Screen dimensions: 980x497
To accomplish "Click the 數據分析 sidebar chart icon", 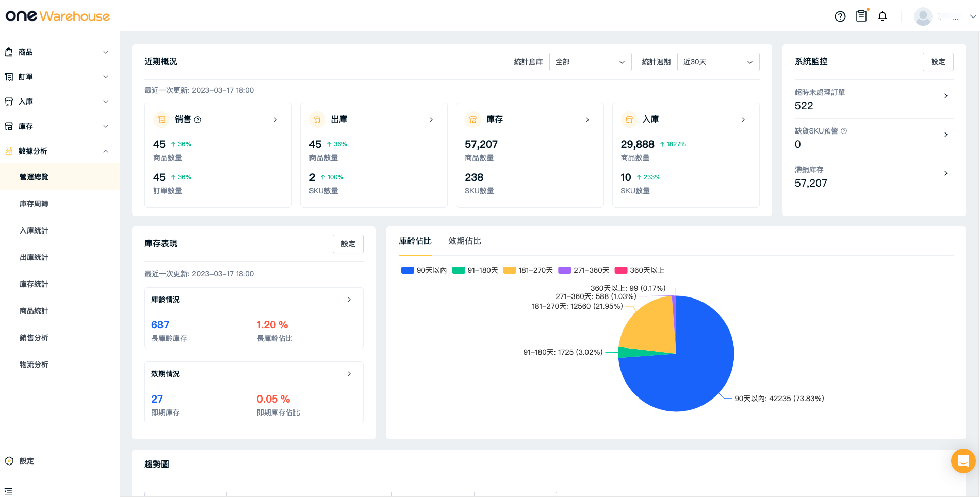I will tap(9, 151).
